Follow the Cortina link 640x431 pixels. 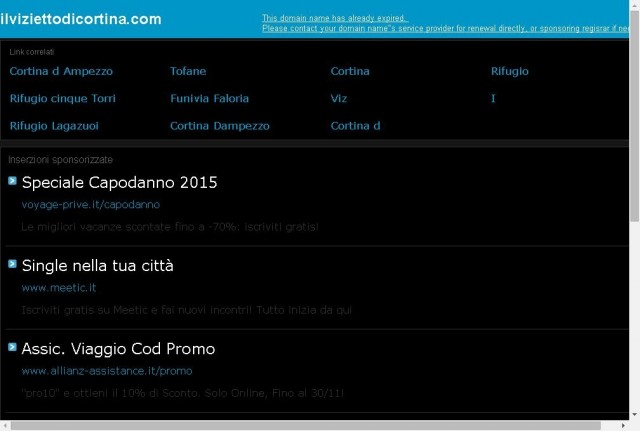(350, 71)
